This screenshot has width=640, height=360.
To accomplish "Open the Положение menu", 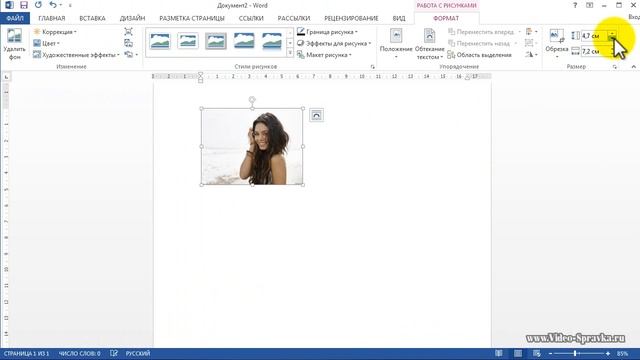I will tap(396, 44).
